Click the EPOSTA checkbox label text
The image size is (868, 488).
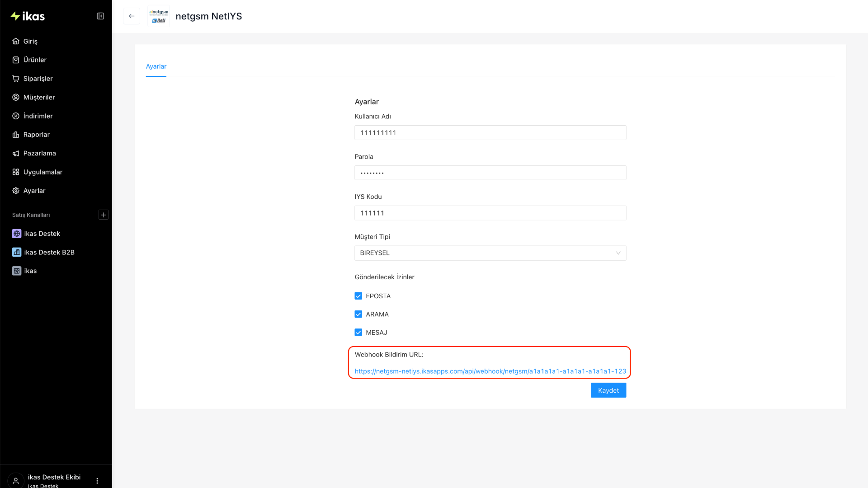[x=378, y=296]
